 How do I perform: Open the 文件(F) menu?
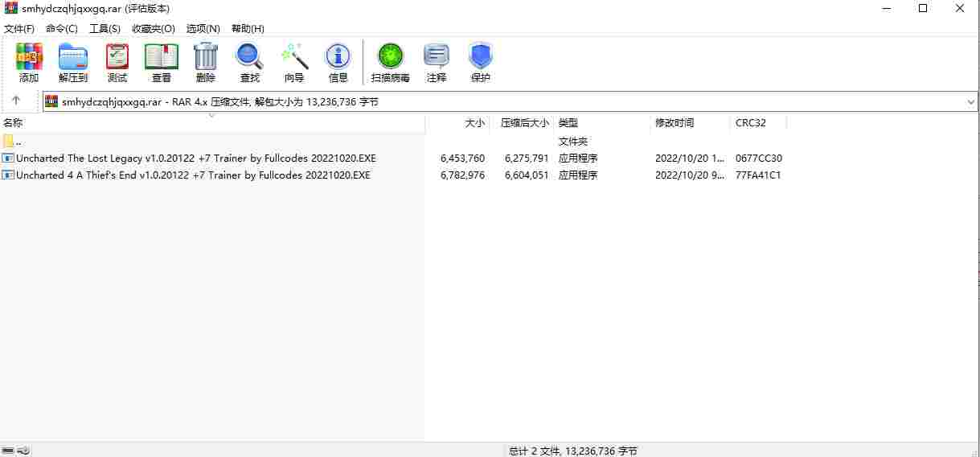point(19,28)
